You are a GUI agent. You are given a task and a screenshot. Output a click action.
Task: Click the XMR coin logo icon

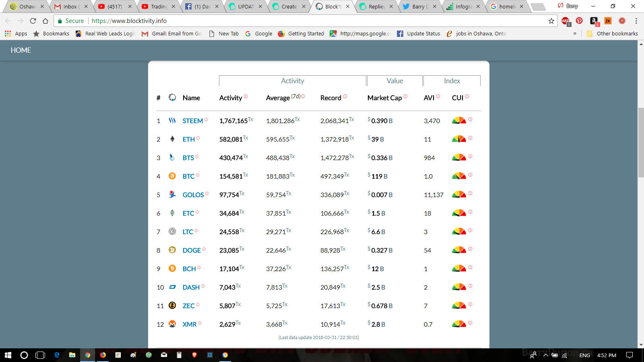tap(172, 324)
